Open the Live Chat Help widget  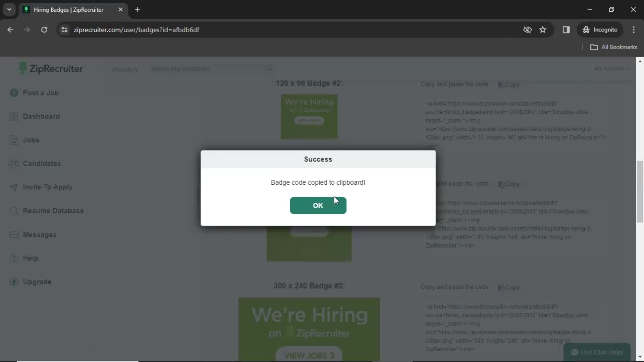click(x=597, y=352)
